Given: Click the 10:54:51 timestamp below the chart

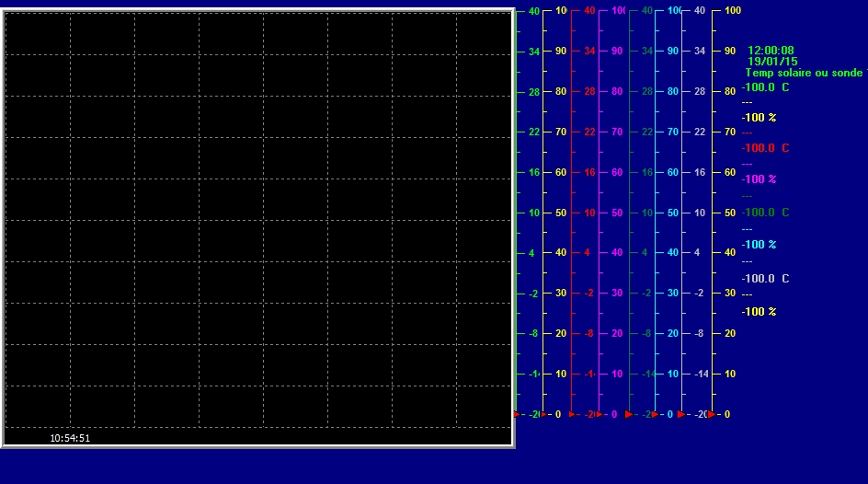Looking at the screenshot, I should coord(70,438).
